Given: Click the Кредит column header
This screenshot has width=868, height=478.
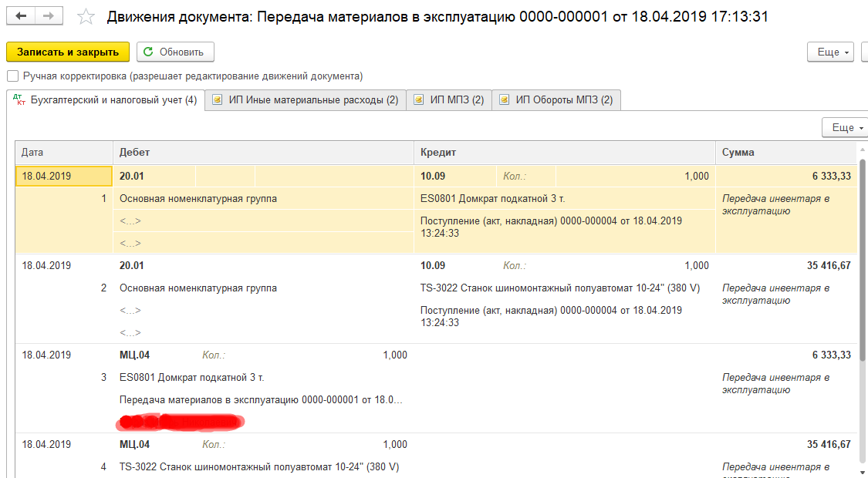Looking at the screenshot, I should [563, 153].
